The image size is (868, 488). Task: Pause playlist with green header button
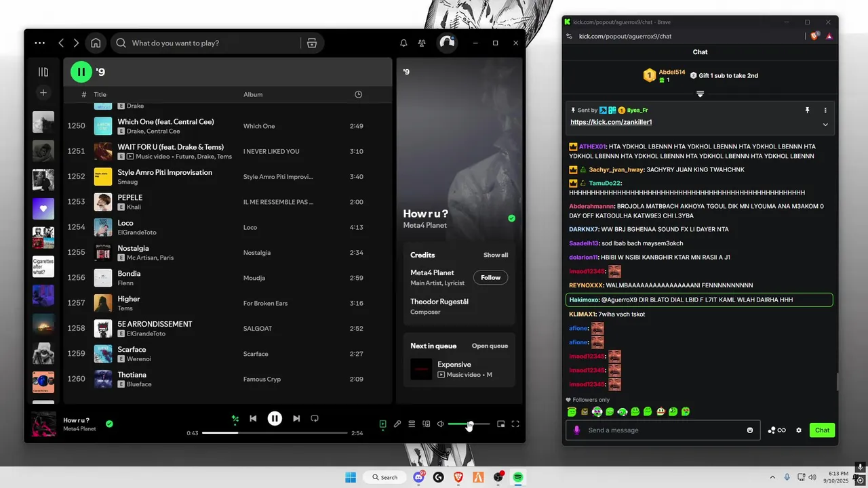click(x=81, y=71)
